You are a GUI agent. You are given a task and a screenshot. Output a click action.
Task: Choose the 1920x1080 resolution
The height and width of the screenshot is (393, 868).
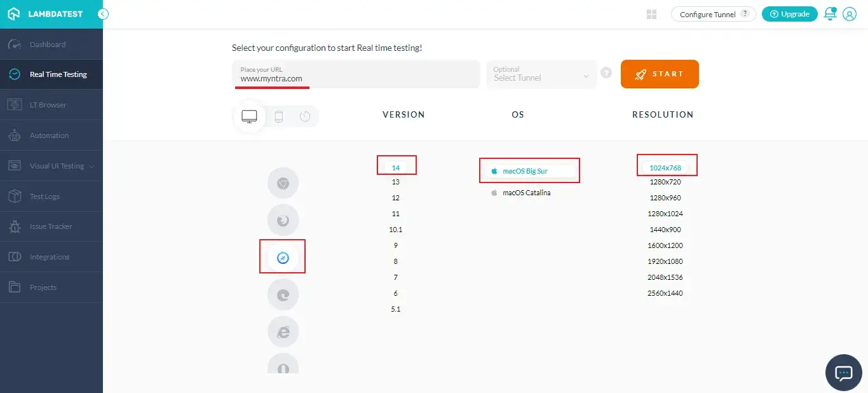click(666, 261)
